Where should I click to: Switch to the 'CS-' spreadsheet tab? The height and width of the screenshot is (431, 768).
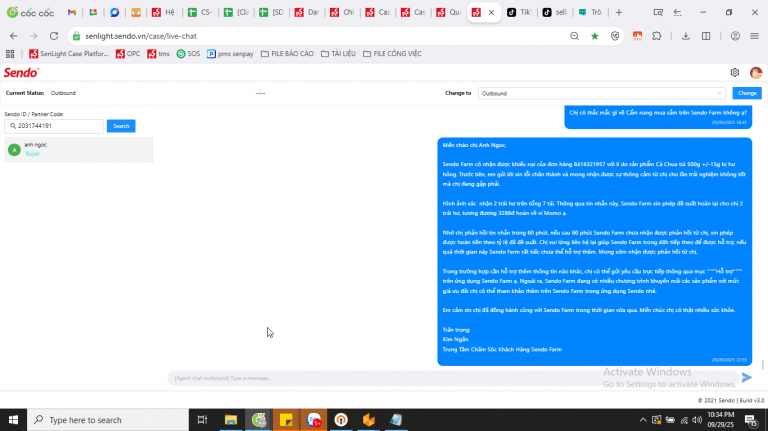[x=200, y=12]
